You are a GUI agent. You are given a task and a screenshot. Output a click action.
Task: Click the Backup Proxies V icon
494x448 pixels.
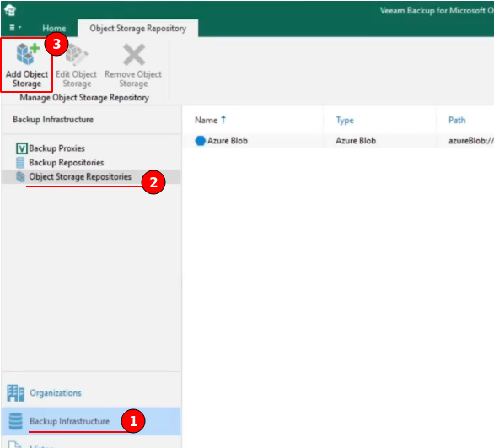tap(21, 148)
